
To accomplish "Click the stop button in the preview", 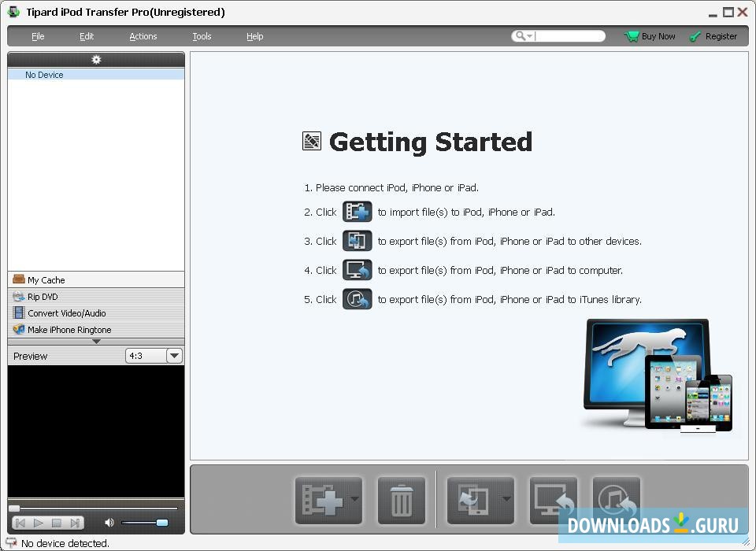I will (57, 523).
